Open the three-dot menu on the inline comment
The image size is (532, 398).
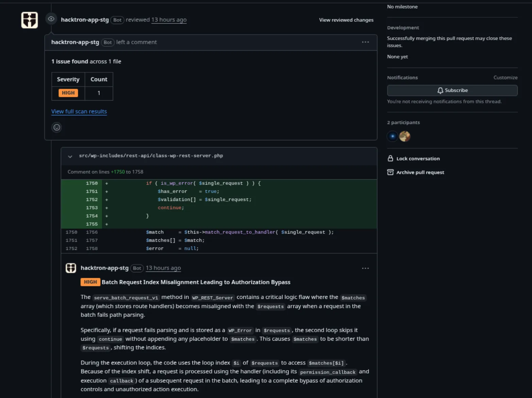click(x=365, y=268)
